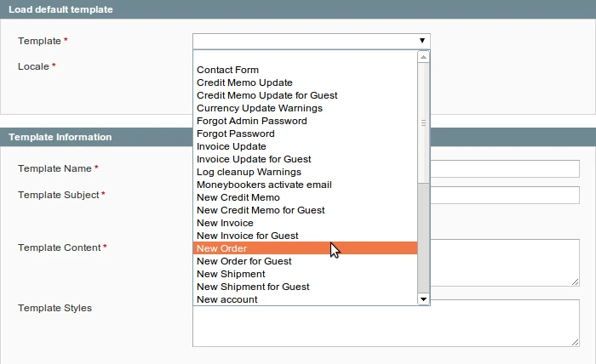Click the Template Subject label

pyautogui.click(x=58, y=195)
